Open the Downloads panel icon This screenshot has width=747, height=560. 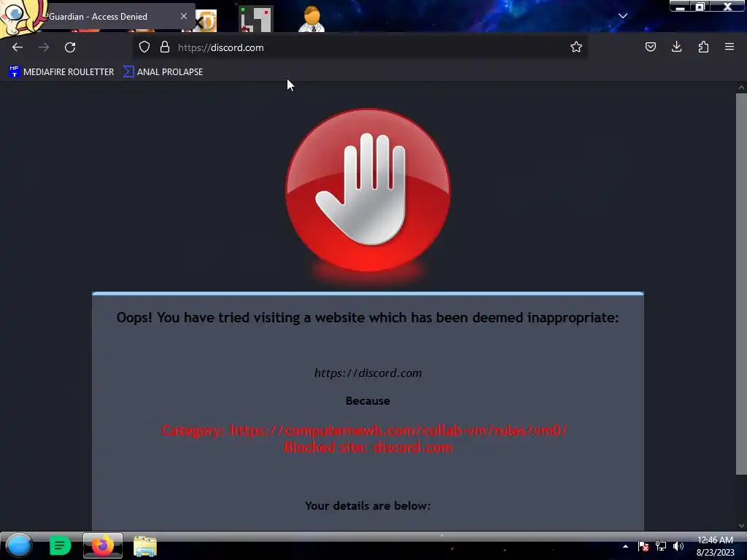pyautogui.click(x=676, y=47)
